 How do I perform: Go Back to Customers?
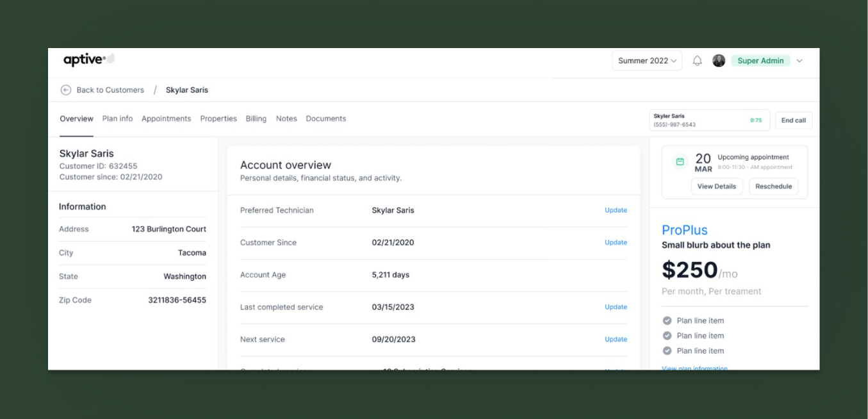click(110, 90)
